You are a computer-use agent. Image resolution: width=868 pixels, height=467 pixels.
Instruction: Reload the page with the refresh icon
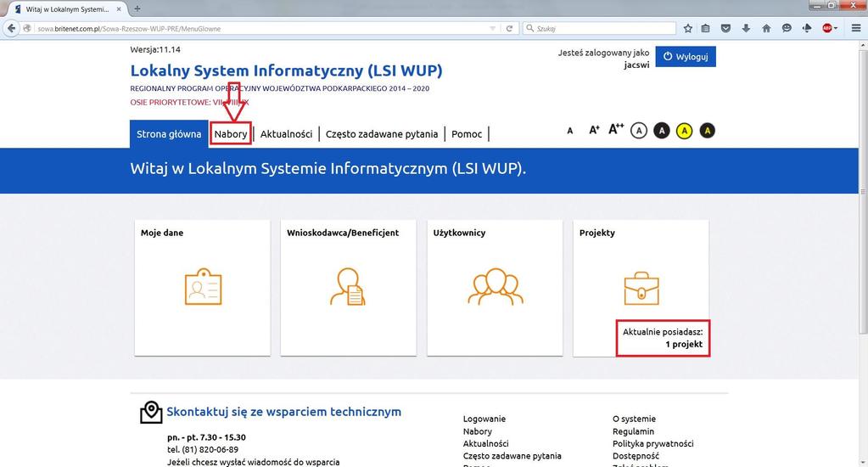(x=509, y=28)
